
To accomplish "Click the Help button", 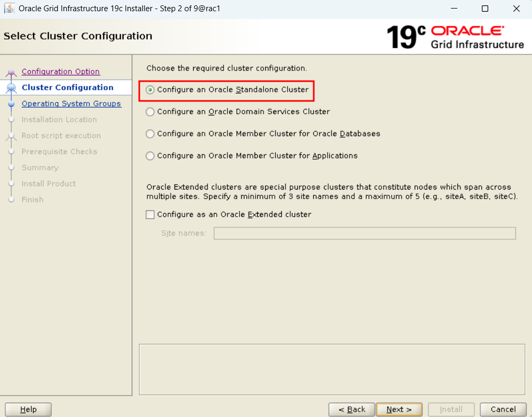I will (x=28, y=410).
